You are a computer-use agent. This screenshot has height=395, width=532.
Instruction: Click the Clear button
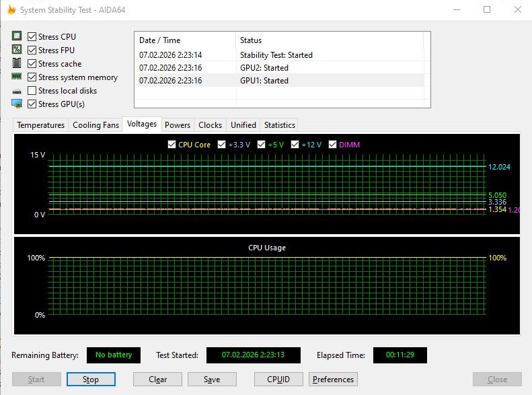click(x=158, y=380)
